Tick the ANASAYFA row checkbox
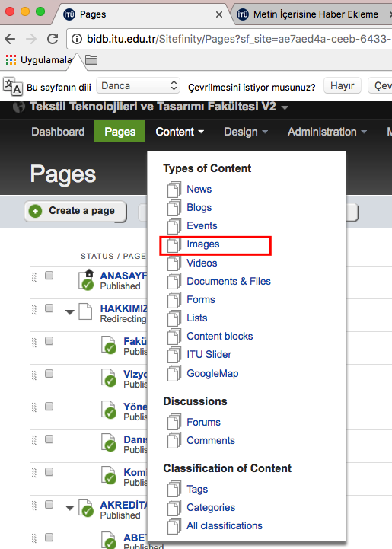Image resolution: width=392 pixels, height=549 pixels. pos(49,276)
